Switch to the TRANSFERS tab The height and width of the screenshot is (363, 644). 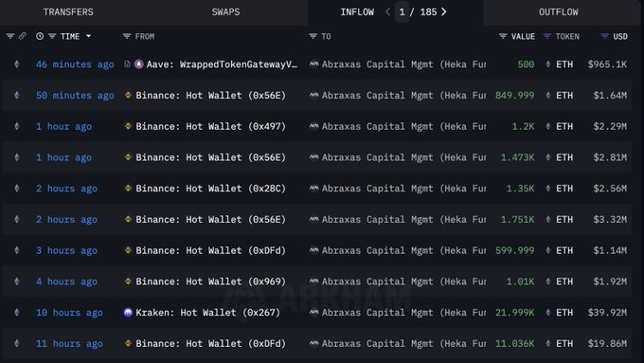coord(68,12)
